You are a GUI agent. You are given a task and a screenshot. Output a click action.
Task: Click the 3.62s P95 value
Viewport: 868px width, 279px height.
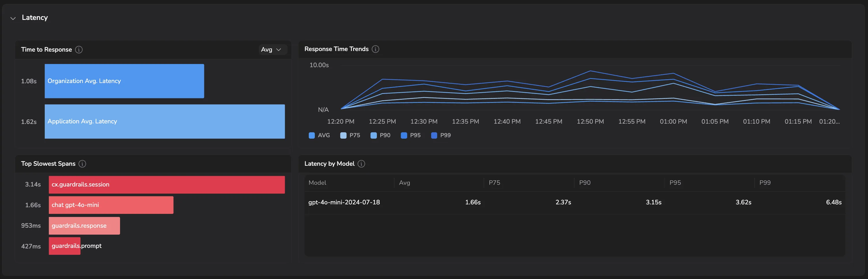(x=743, y=202)
